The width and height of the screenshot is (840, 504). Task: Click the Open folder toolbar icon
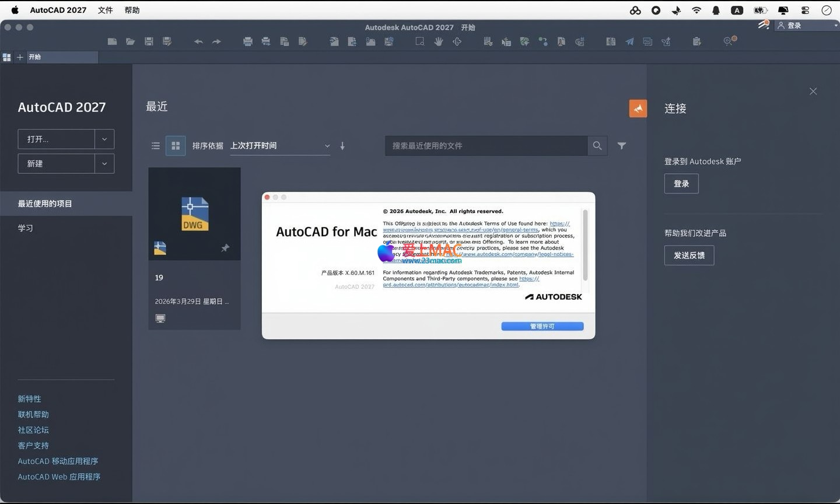click(131, 41)
